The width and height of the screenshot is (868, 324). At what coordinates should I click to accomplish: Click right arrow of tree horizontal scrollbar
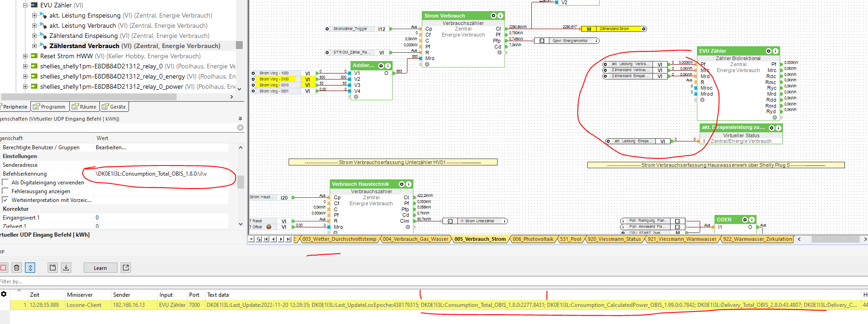(x=232, y=97)
